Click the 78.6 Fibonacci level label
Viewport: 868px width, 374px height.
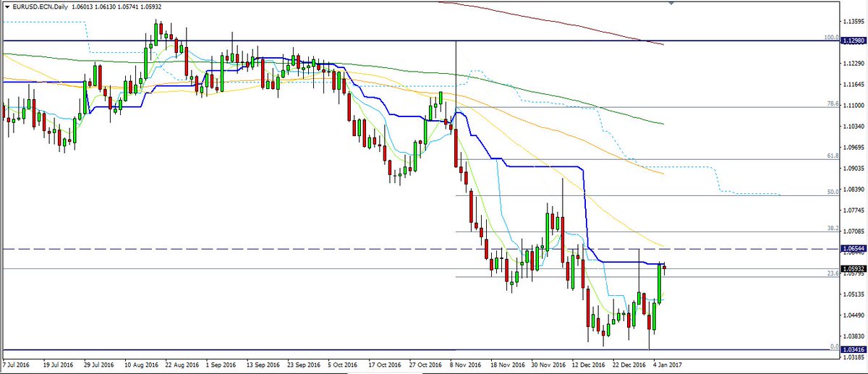coord(832,103)
